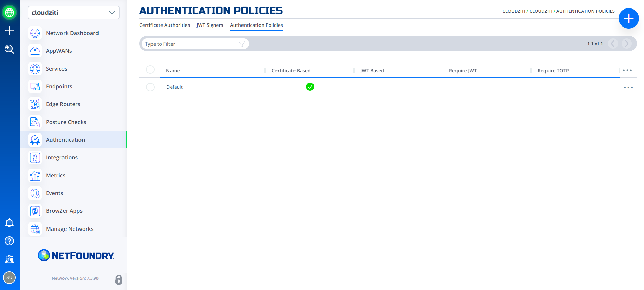Open the Default row actions ellipsis
This screenshot has height=290, width=644.
pos(628,88)
